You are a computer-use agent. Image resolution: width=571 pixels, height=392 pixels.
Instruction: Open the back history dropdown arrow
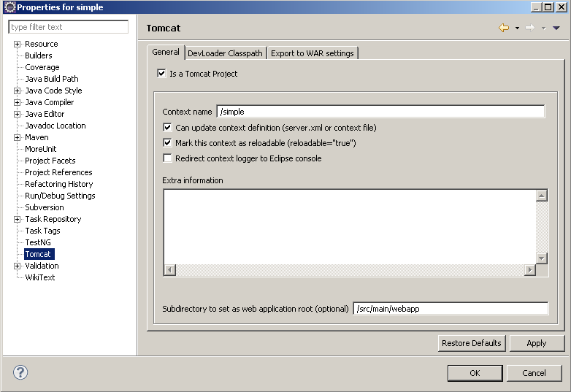coord(517,28)
